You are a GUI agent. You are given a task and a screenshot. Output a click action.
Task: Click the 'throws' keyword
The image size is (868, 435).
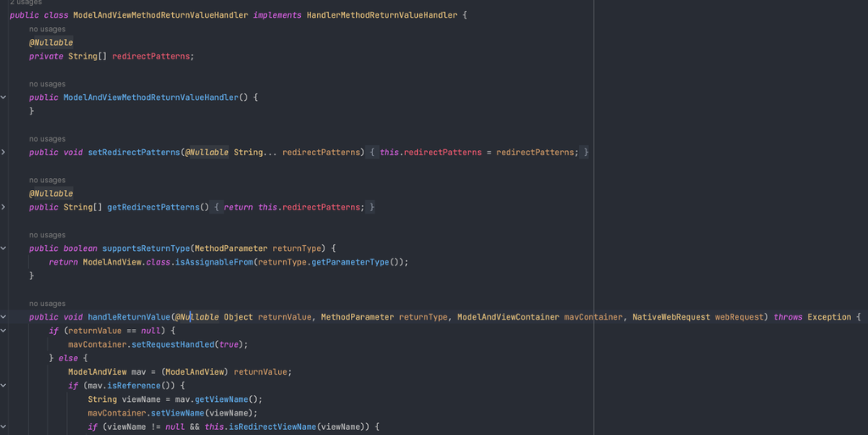click(x=787, y=317)
